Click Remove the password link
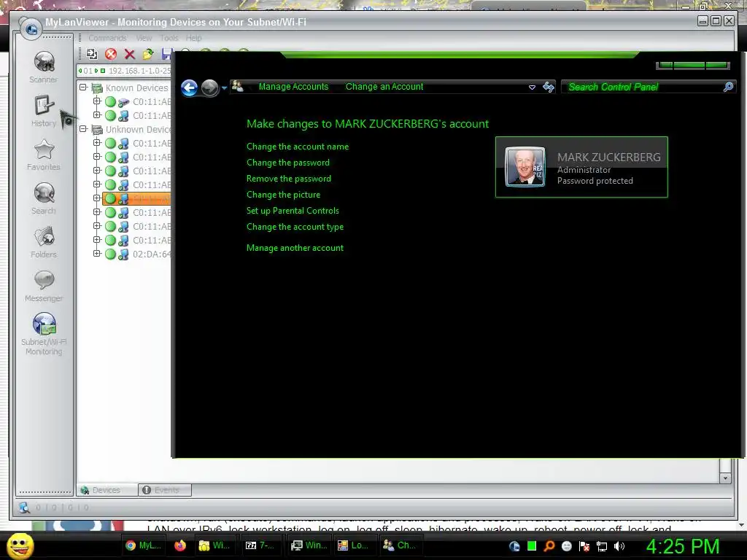The height and width of the screenshot is (560, 747). coord(289,179)
